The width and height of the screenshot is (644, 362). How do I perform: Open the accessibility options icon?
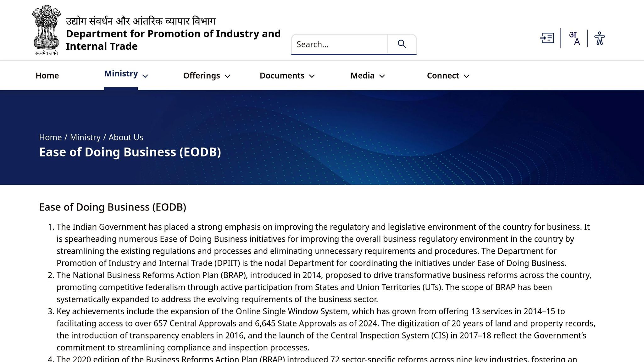click(599, 38)
